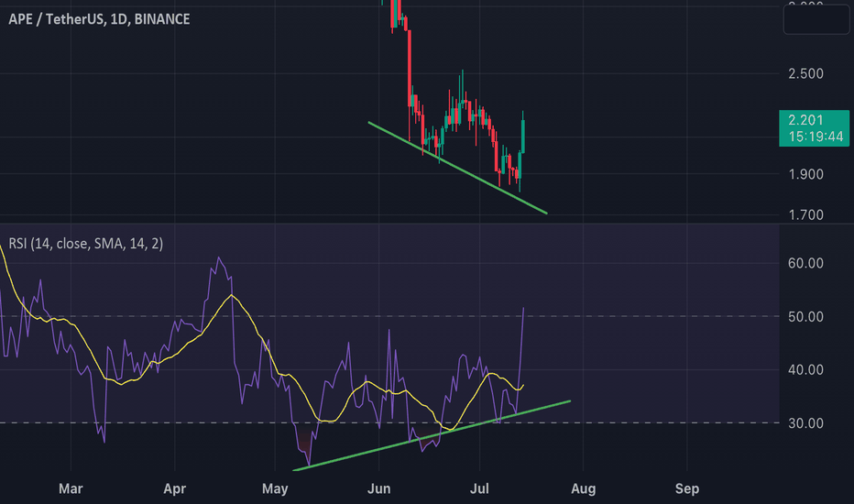
Task: Click the 60.00 RSI axis label
Action: pyautogui.click(x=805, y=263)
